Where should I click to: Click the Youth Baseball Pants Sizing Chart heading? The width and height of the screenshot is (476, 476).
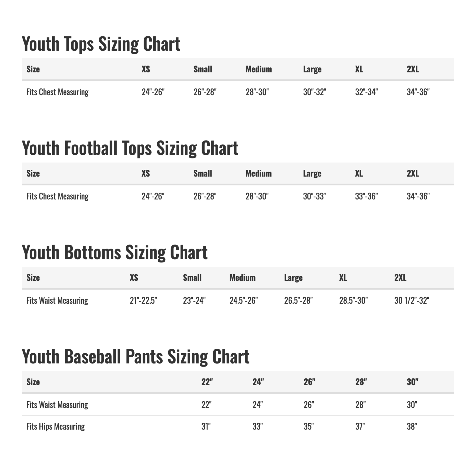coord(136,357)
